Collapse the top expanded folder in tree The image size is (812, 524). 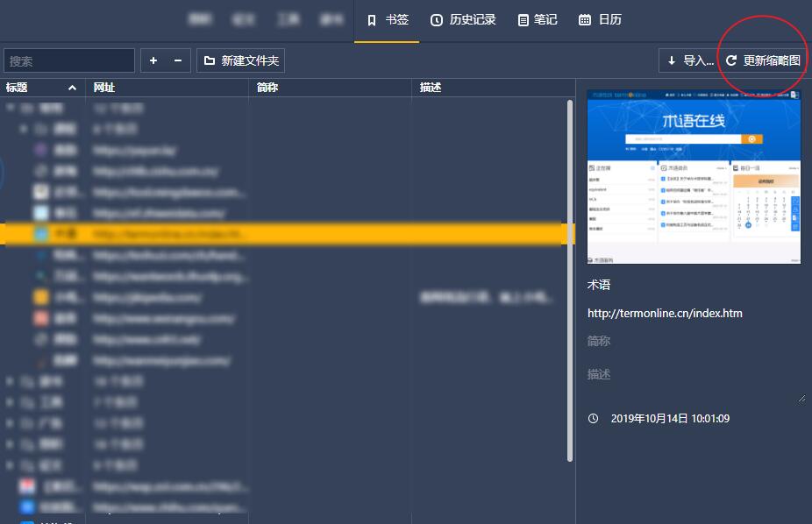point(11,109)
